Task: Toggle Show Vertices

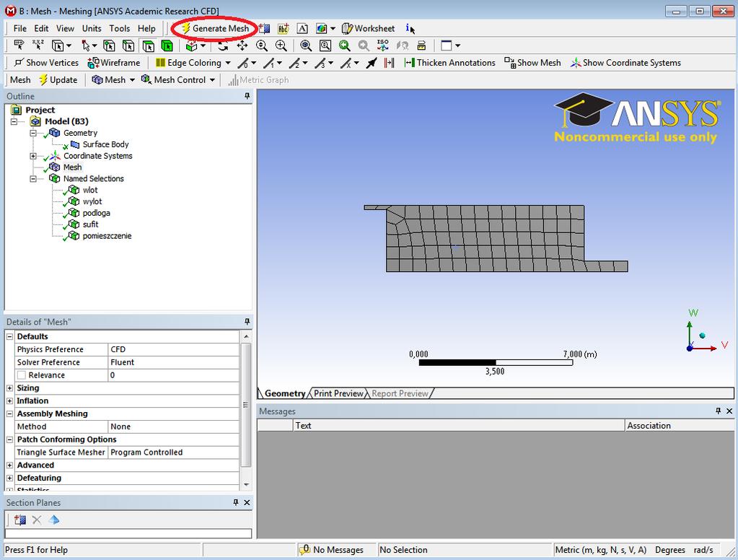Action: [47, 63]
